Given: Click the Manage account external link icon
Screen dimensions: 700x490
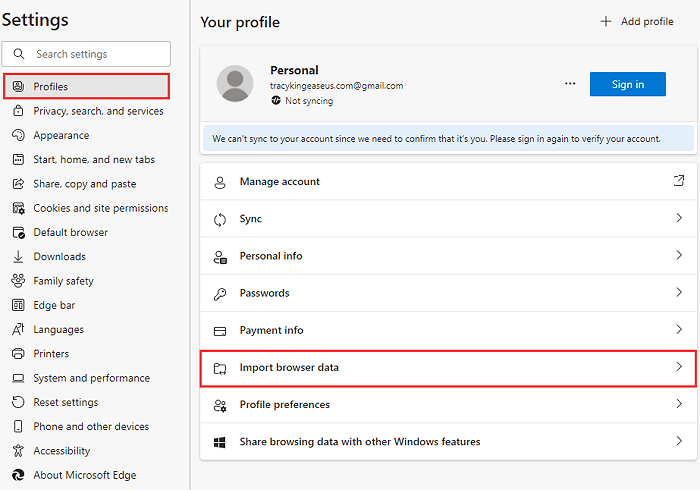Looking at the screenshot, I should pyautogui.click(x=679, y=182).
